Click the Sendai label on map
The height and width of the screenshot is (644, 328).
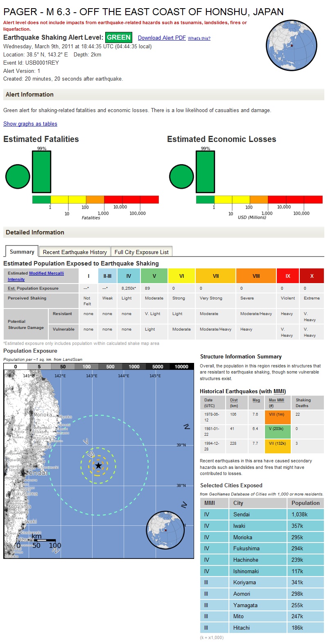pos(36,473)
